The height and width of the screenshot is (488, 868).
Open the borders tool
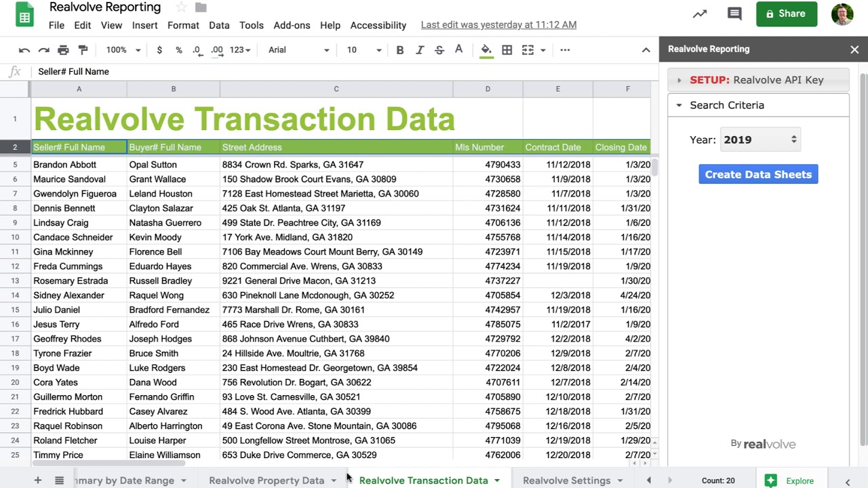pyautogui.click(x=507, y=50)
